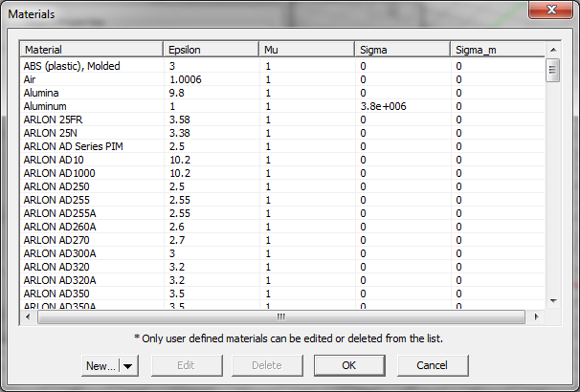The image size is (580, 392).
Task: Click the 9.8 Epsilon value for Alumina
Action: [x=176, y=93]
